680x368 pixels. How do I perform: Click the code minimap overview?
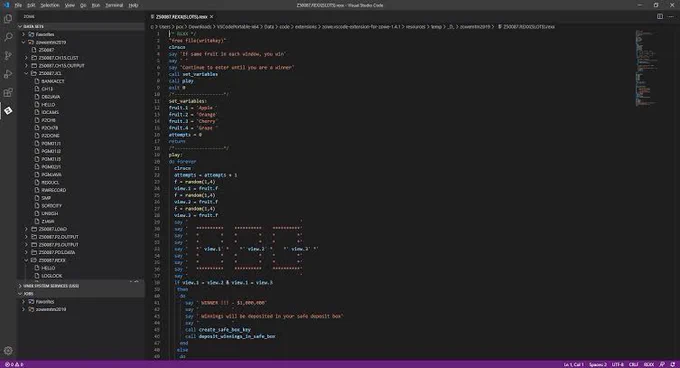(x=645, y=68)
